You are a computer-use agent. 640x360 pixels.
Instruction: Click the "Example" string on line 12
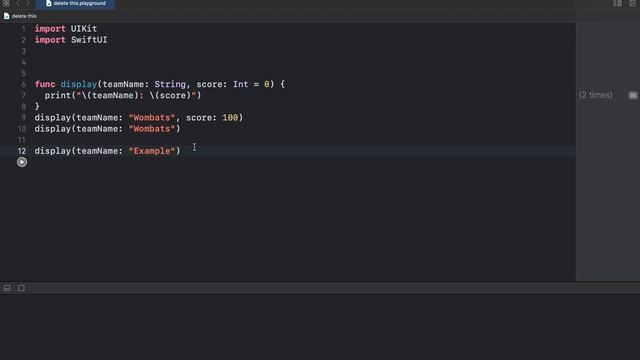(x=152, y=151)
